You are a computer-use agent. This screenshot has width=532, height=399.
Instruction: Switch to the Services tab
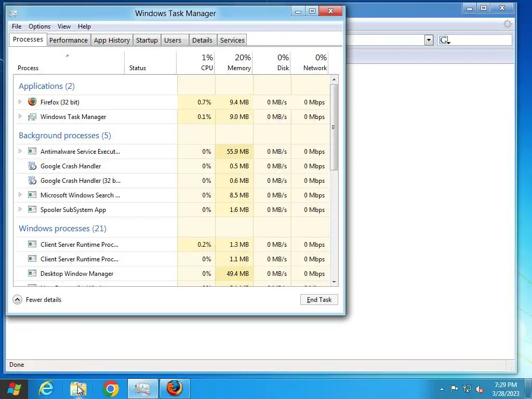tap(232, 40)
